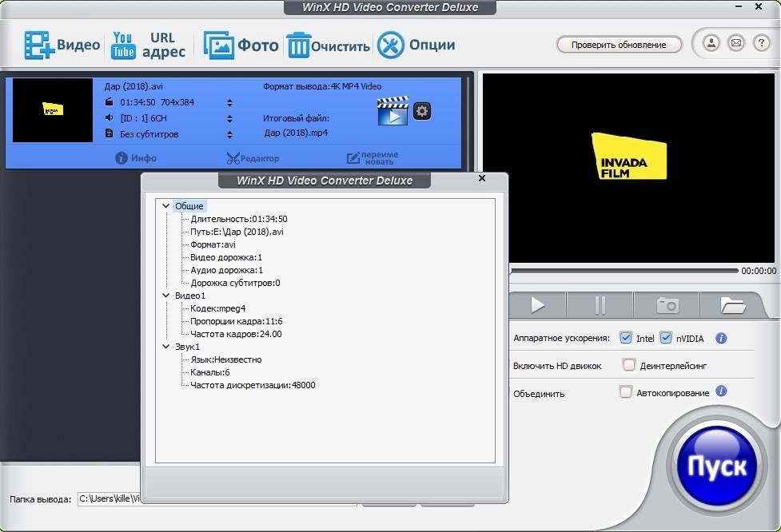This screenshot has height=532, width=781.
Task: Click the clapperboard output format icon
Action: point(392,110)
